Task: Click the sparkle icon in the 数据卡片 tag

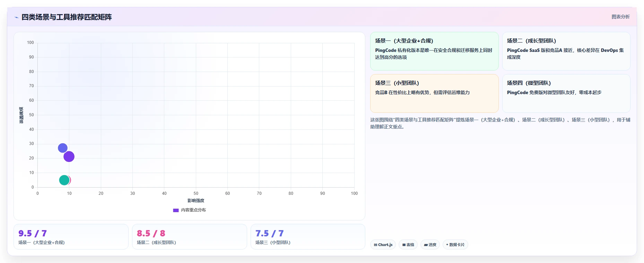Action: tap(447, 245)
